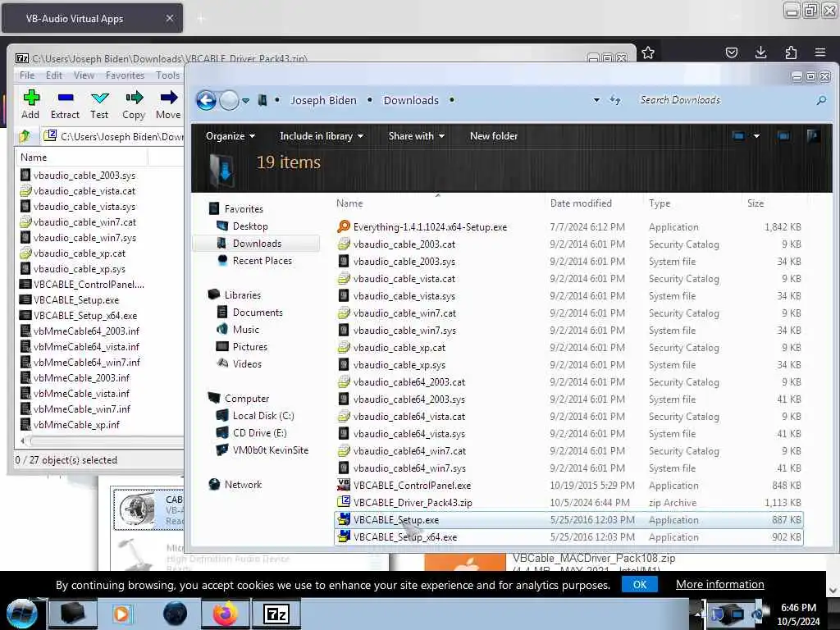Open the media player taskbar icon
840x630 pixels.
coord(121,614)
